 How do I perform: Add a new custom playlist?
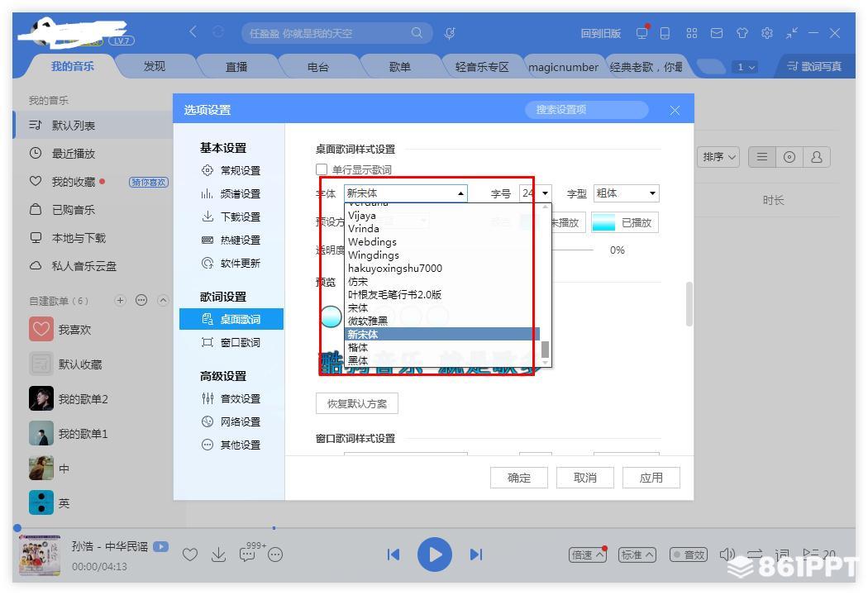pyautogui.click(x=120, y=301)
